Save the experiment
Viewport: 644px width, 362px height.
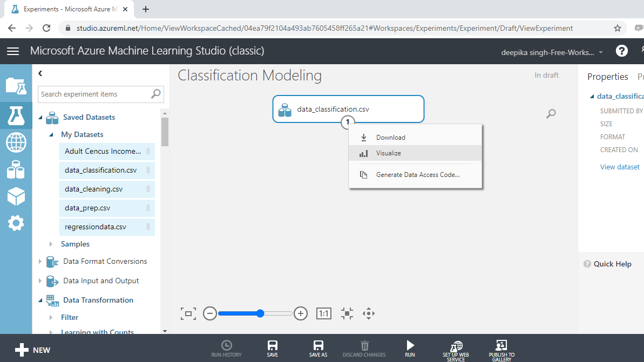click(272, 349)
